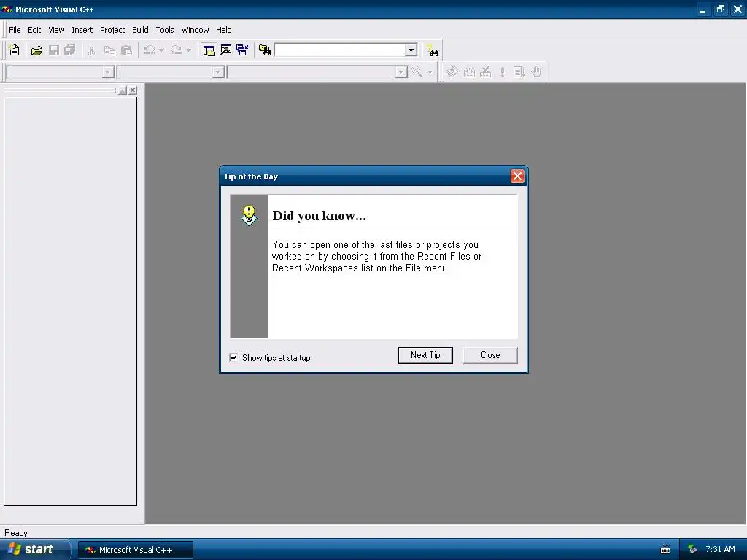747x560 pixels.
Task: Click the lightbulb tip icon in dialog
Action: (249, 215)
